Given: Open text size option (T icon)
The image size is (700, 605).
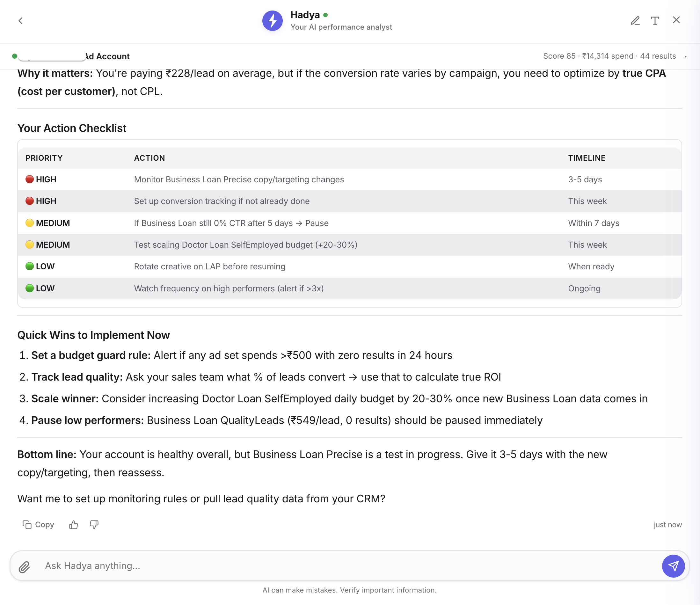Looking at the screenshot, I should (x=655, y=21).
